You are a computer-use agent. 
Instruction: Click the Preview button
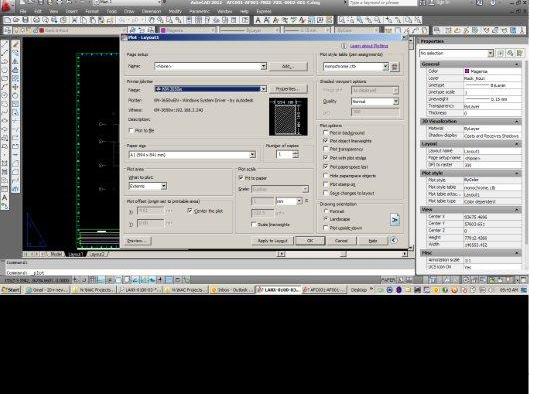coord(137,241)
